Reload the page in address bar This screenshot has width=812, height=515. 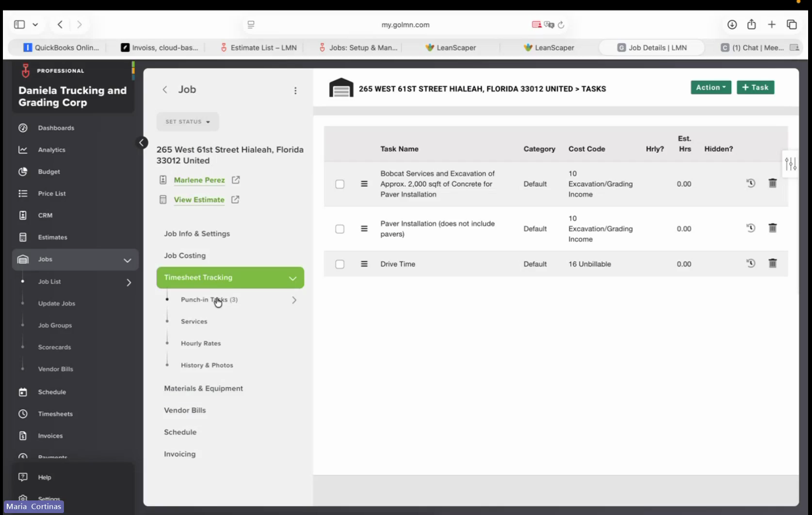coord(561,25)
